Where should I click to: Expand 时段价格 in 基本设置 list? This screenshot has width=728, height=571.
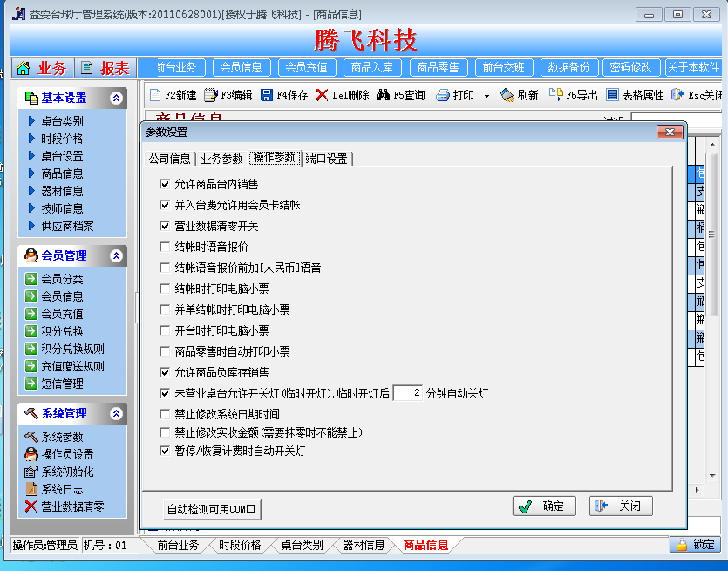click(56, 139)
